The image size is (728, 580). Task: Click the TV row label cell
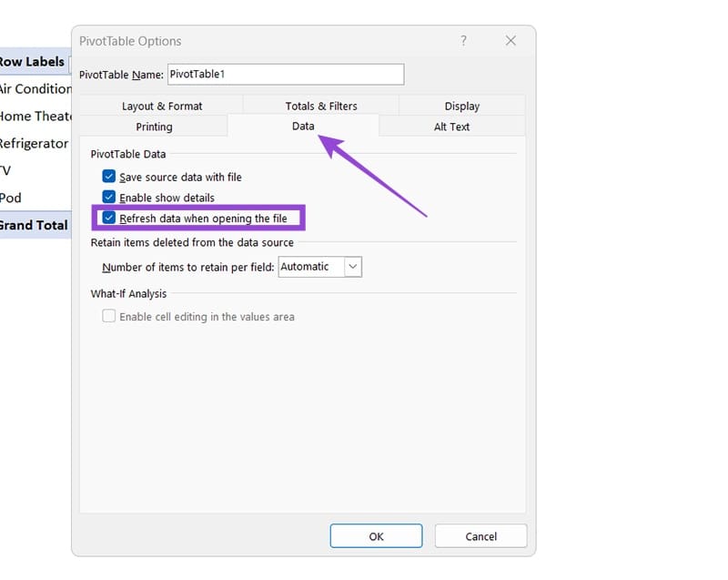click(x=7, y=170)
